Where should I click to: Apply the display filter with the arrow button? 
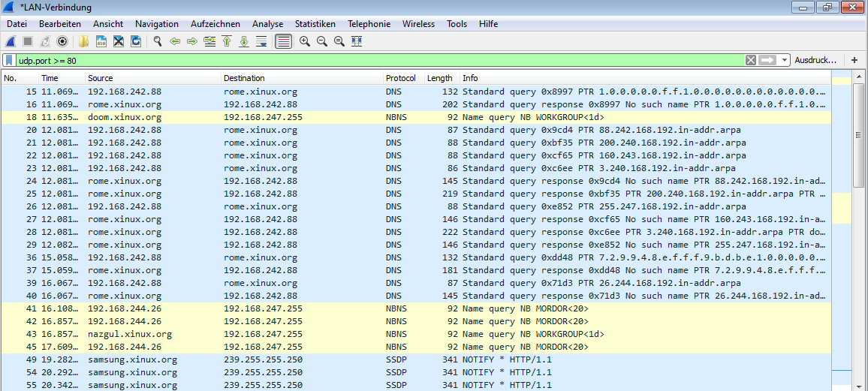[x=767, y=60]
